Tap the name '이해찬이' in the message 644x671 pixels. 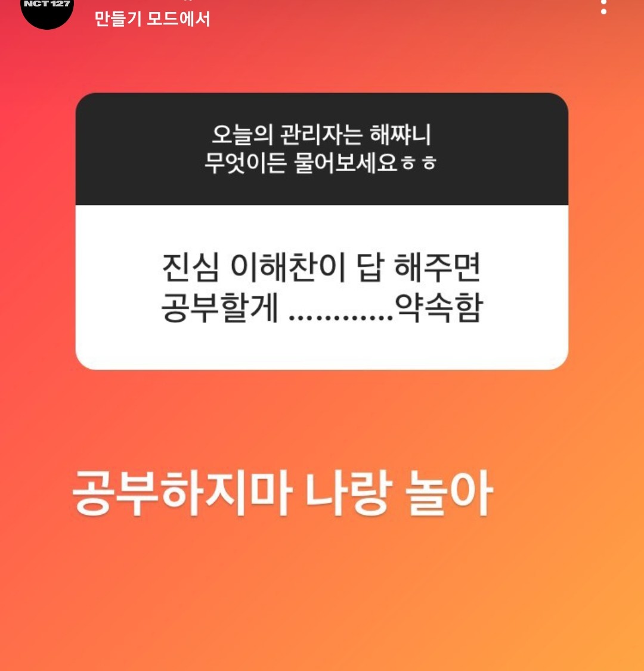288,267
